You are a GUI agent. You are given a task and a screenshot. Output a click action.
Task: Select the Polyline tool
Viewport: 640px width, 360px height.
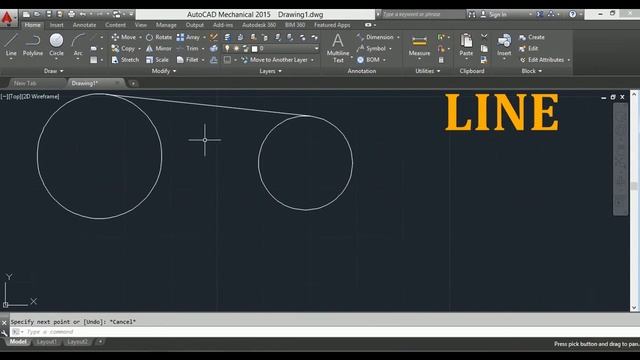[33, 45]
